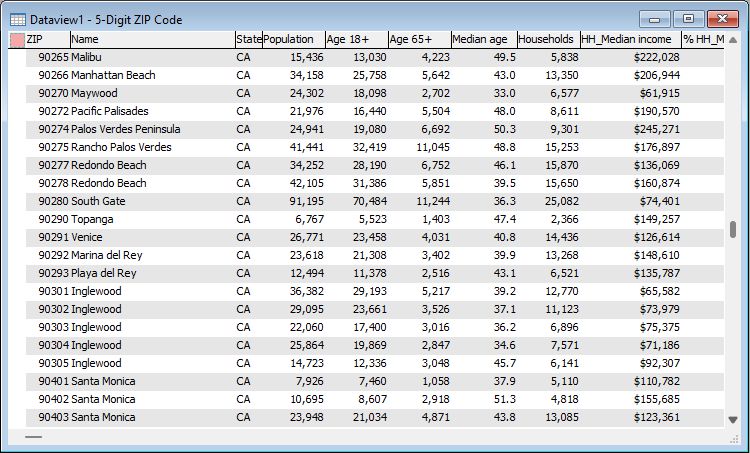Click the pink select-all box beside ZIP header

point(17,40)
